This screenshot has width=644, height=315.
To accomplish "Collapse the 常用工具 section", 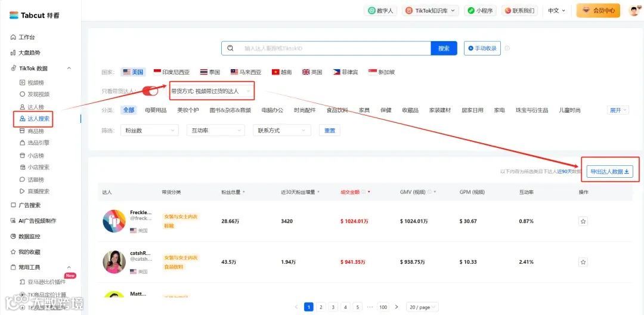I will (x=69, y=267).
